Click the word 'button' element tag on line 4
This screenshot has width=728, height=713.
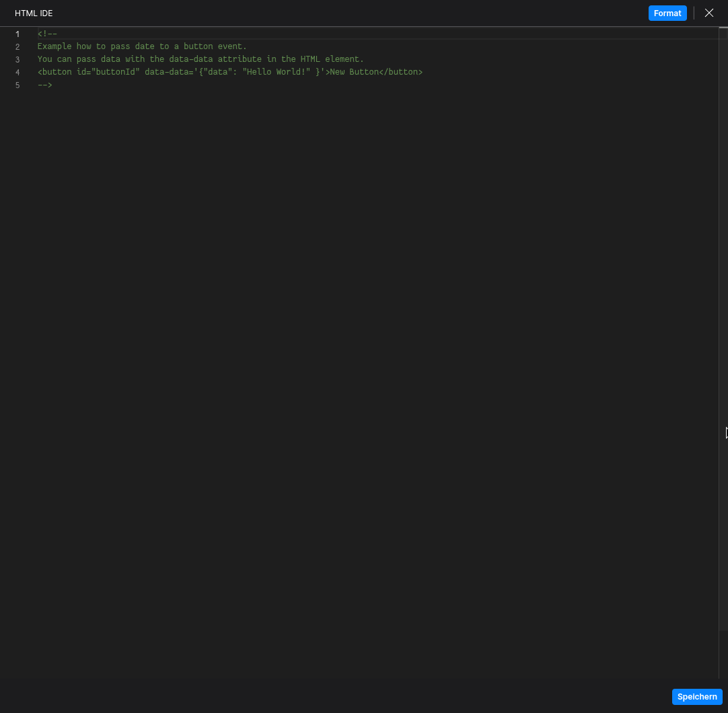click(x=54, y=72)
